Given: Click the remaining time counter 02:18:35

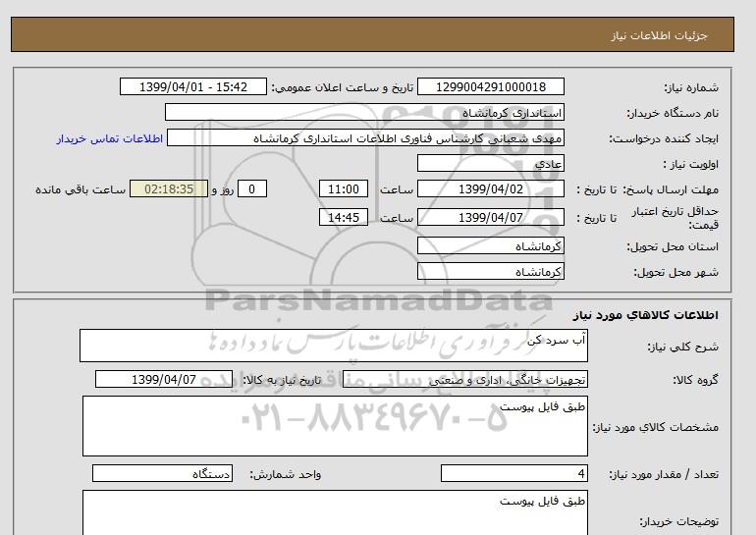Looking at the screenshot, I should coord(169,188).
